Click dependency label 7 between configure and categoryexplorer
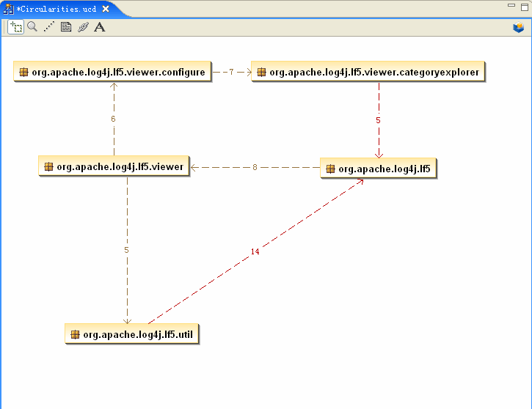Screen dimensions: 532x409 tap(231, 72)
